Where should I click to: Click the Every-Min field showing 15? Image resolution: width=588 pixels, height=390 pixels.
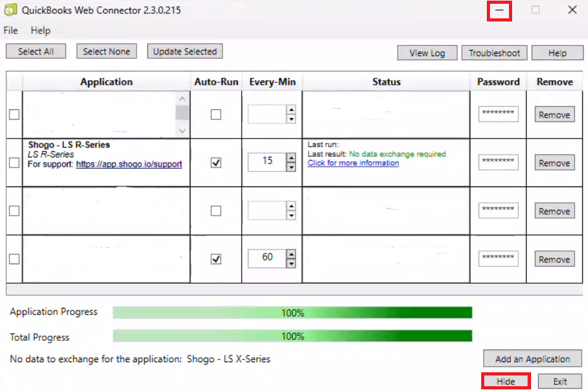tap(267, 162)
